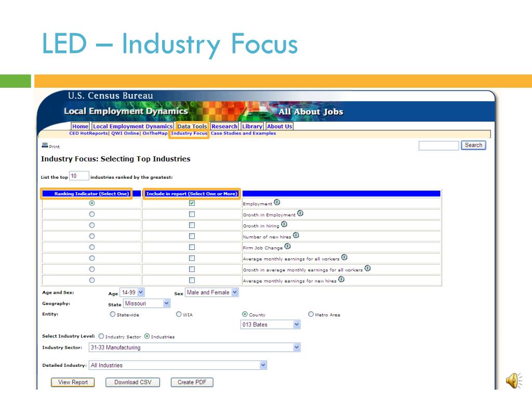Choose Growth in average monthly earnings ranking radio
The width and height of the screenshot is (532, 399).
(x=91, y=270)
